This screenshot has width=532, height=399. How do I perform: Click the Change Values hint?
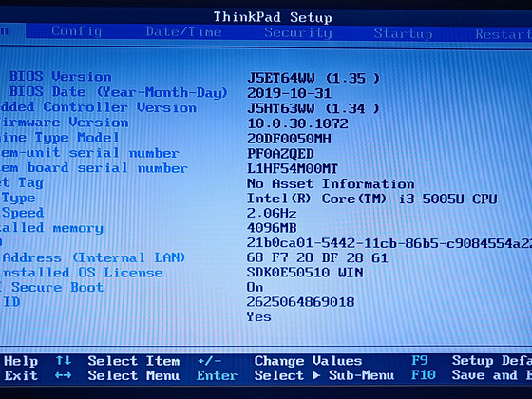(x=308, y=361)
